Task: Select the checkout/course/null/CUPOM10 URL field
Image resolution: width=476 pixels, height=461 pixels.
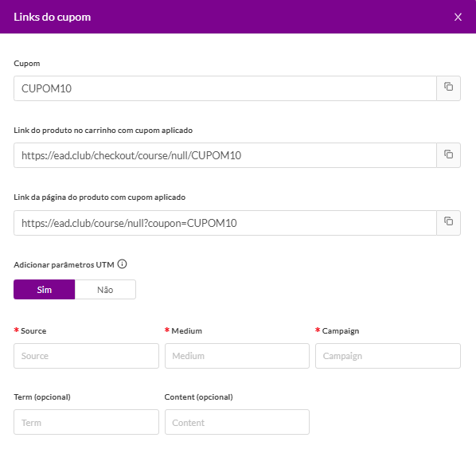Action: click(x=225, y=155)
